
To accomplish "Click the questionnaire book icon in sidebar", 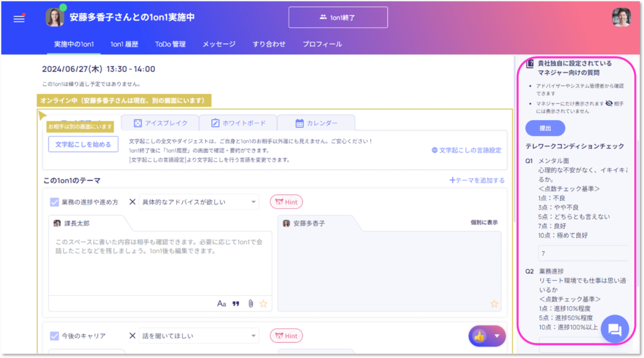I will click(530, 64).
